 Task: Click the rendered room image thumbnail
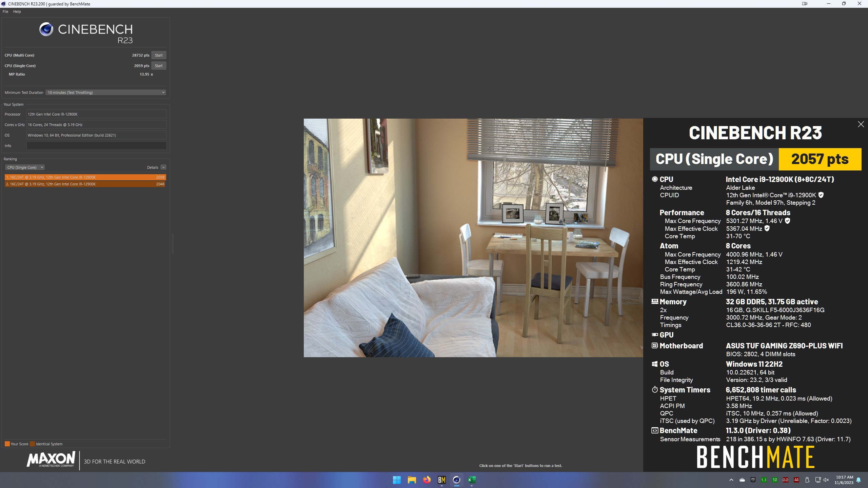click(473, 238)
